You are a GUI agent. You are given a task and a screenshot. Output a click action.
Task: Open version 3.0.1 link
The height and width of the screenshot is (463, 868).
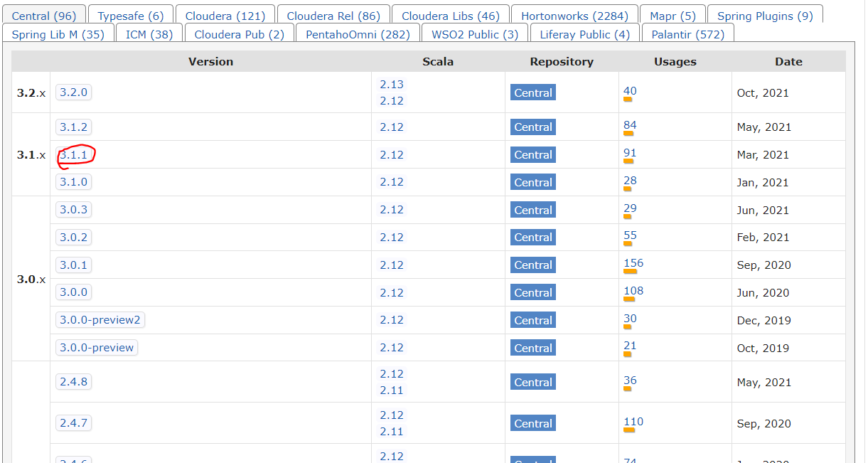[x=74, y=265]
